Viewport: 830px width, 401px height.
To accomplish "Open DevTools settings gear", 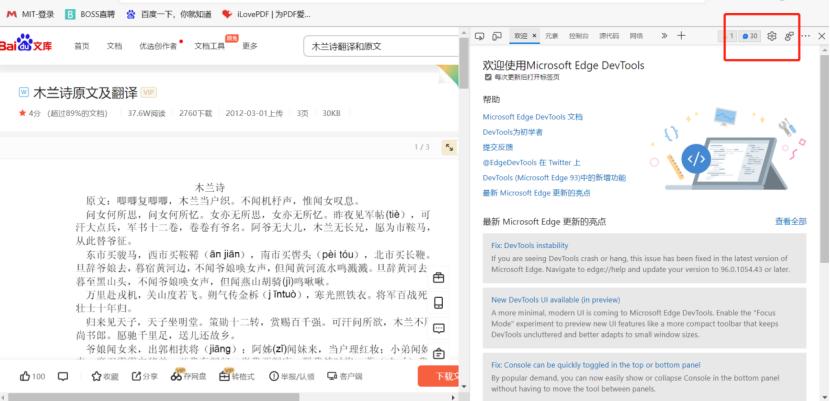I will pos(772,36).
